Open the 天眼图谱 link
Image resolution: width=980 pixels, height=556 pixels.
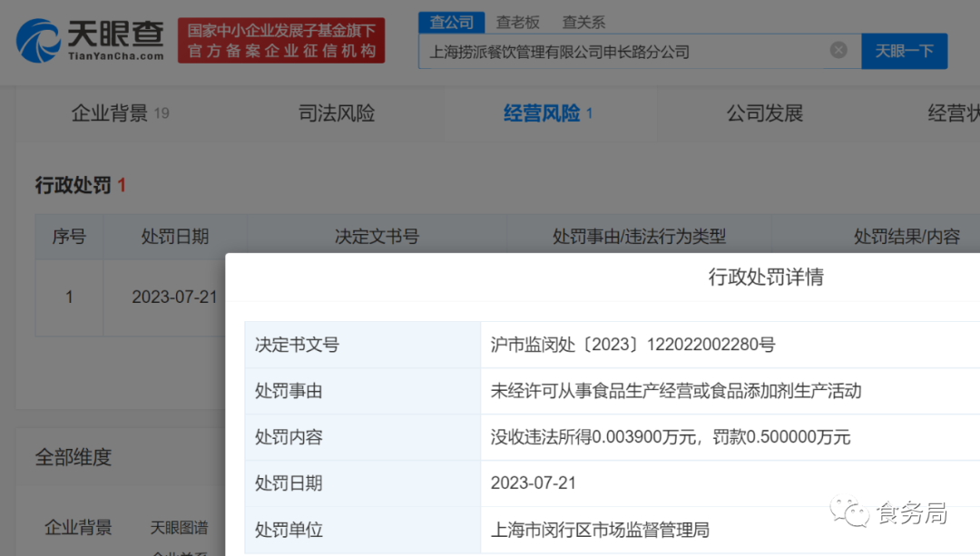[x=179, y=527]
